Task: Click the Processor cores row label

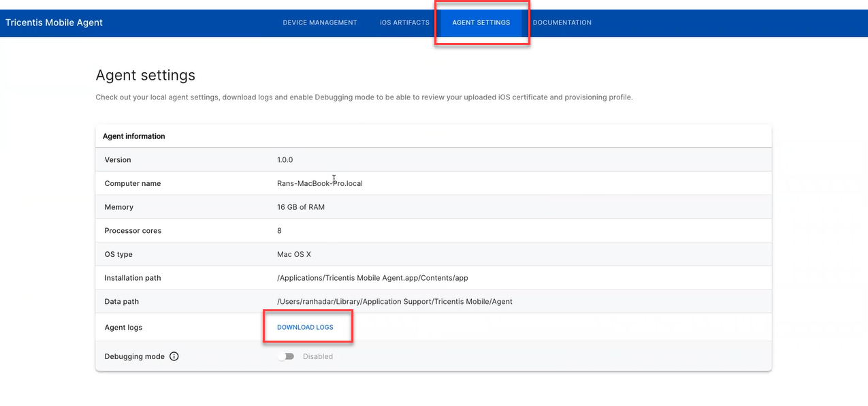Action: coord(133,231)
